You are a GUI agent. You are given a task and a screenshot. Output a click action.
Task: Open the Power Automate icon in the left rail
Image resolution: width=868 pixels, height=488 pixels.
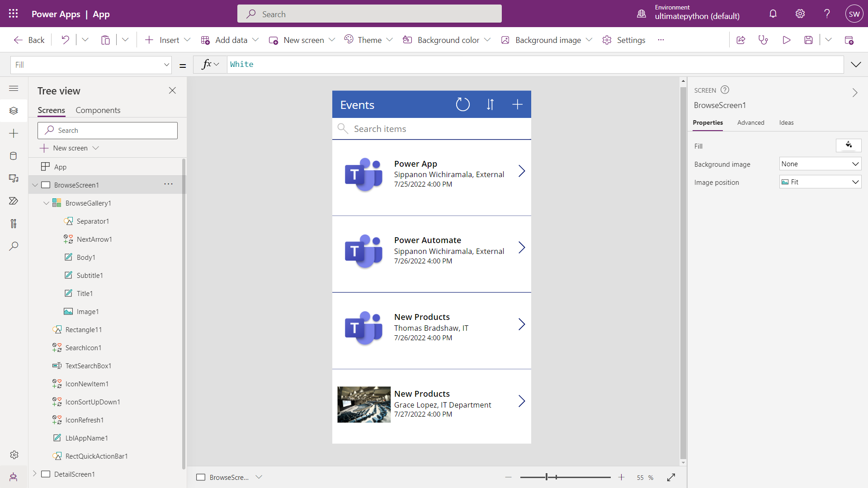tap(14, 201)
